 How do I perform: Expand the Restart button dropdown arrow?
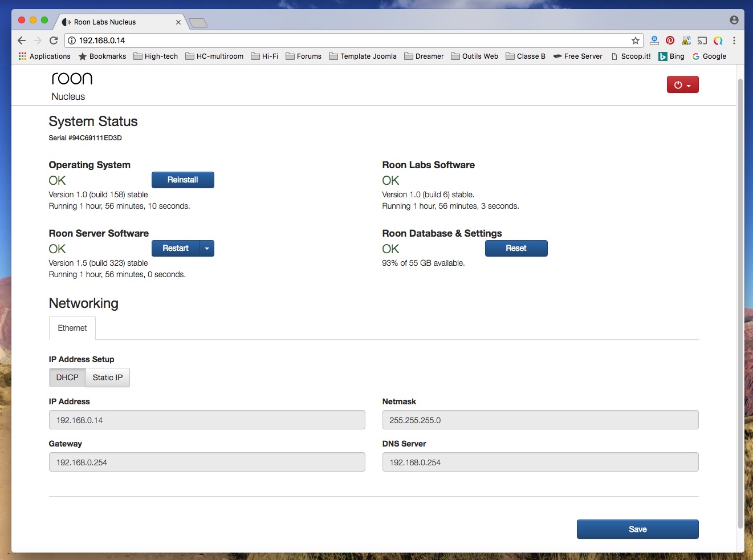pos(207,249)
